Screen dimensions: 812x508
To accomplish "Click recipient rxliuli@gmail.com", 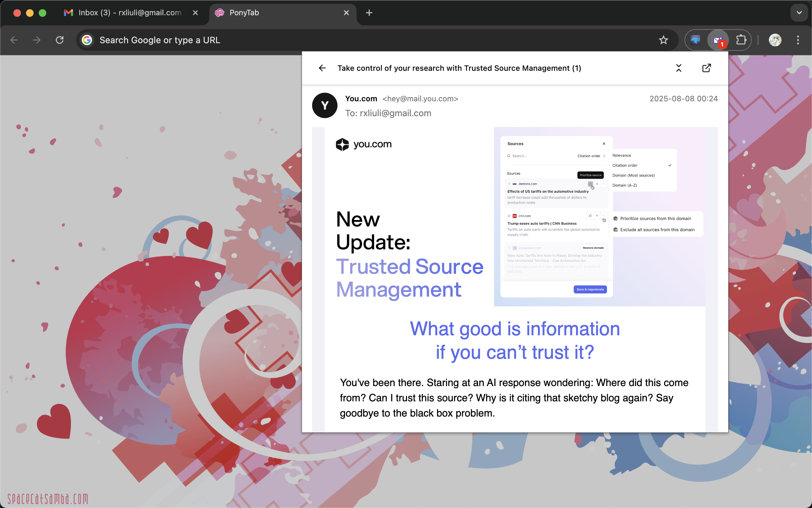I will 395,113.
